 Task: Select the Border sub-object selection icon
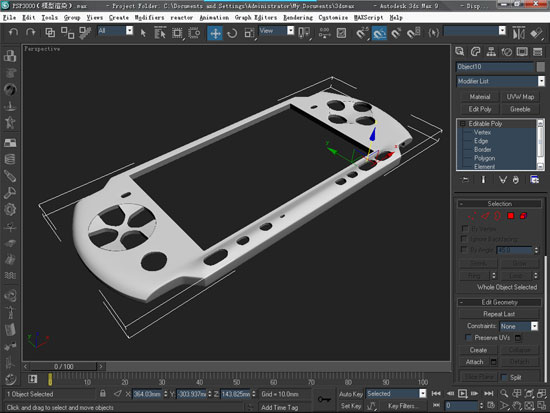tap(497, 216)
